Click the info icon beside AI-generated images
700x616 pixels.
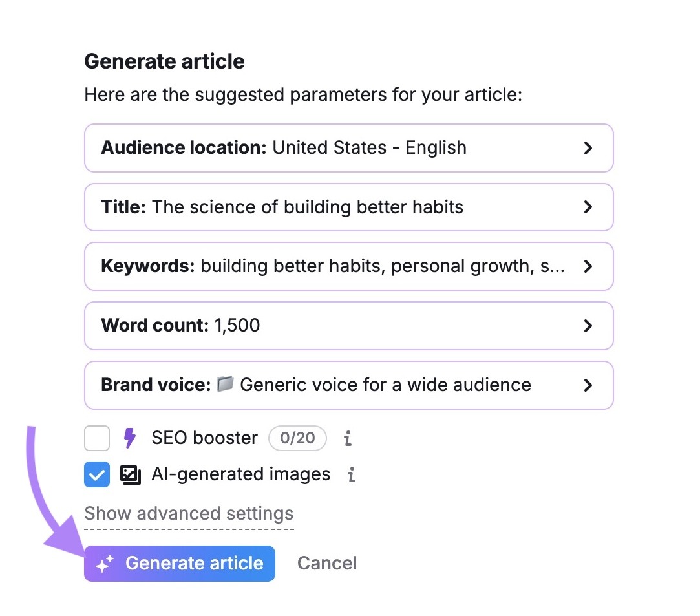(351, 475)
